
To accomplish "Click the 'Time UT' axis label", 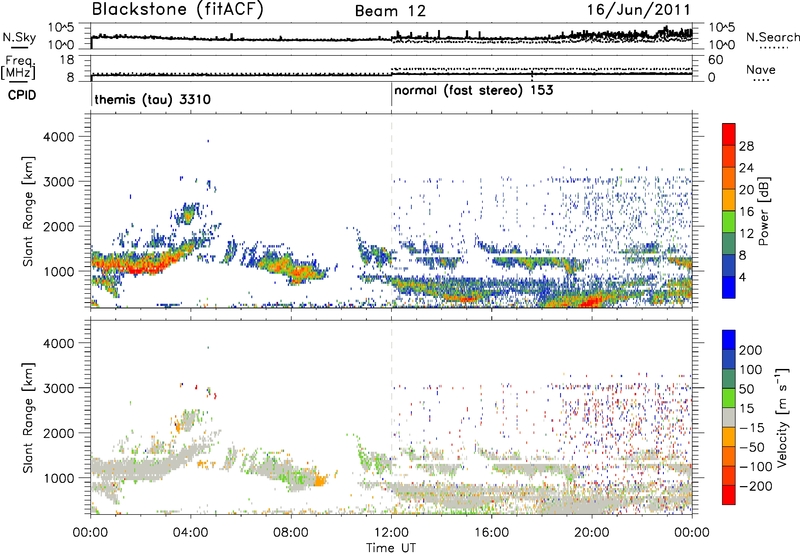I will coord(391,547).
